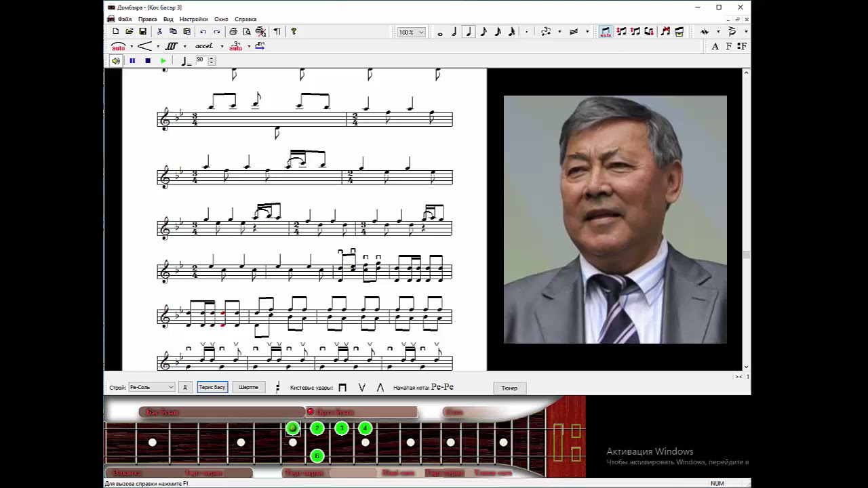Click the F text tool
868x488 pixels.
point(729,46)
